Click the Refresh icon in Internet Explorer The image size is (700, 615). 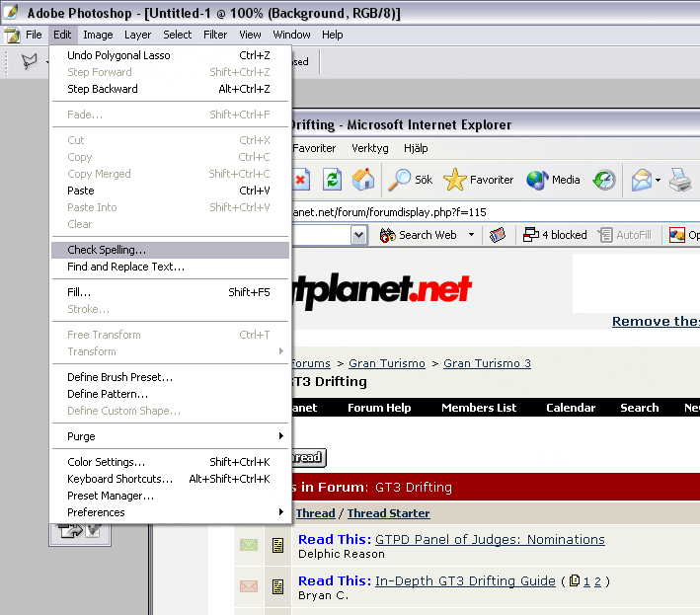(x=332, y=180)
